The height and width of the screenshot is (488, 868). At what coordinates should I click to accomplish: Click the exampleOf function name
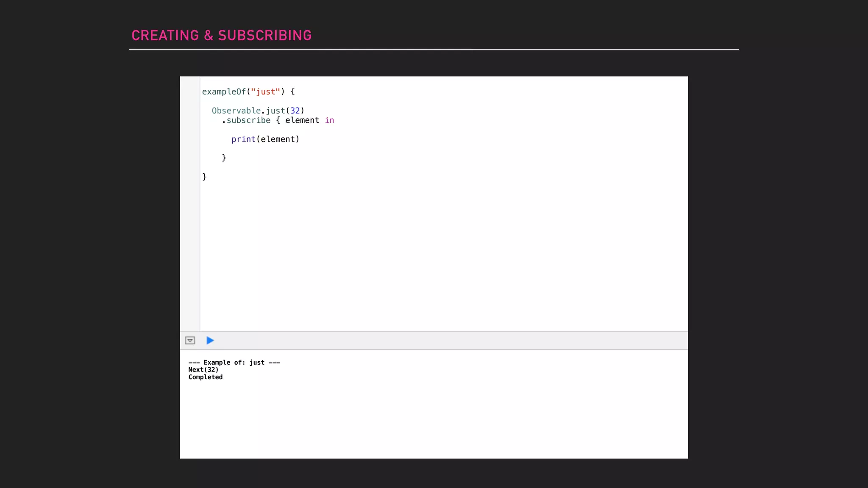[223, 92]
